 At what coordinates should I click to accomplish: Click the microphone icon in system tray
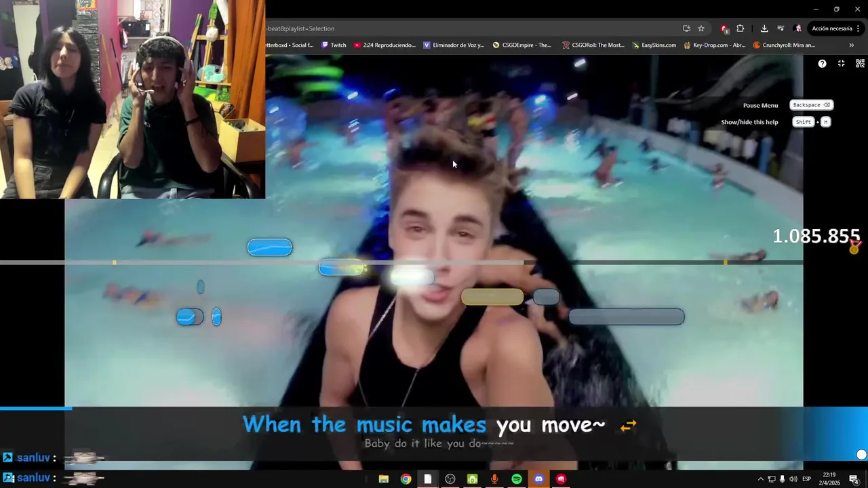coord(782,479)
